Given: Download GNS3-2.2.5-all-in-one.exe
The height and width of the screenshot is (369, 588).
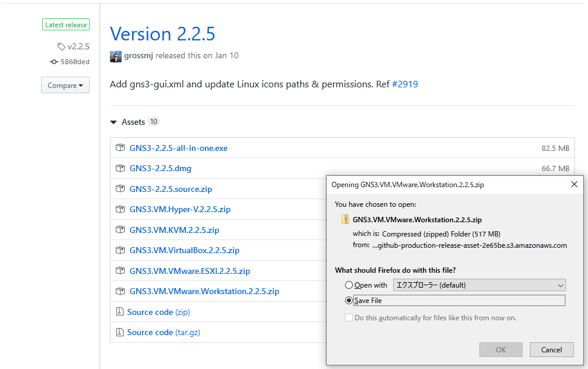Looking at the screenshot, I should (x=179, y=148).
